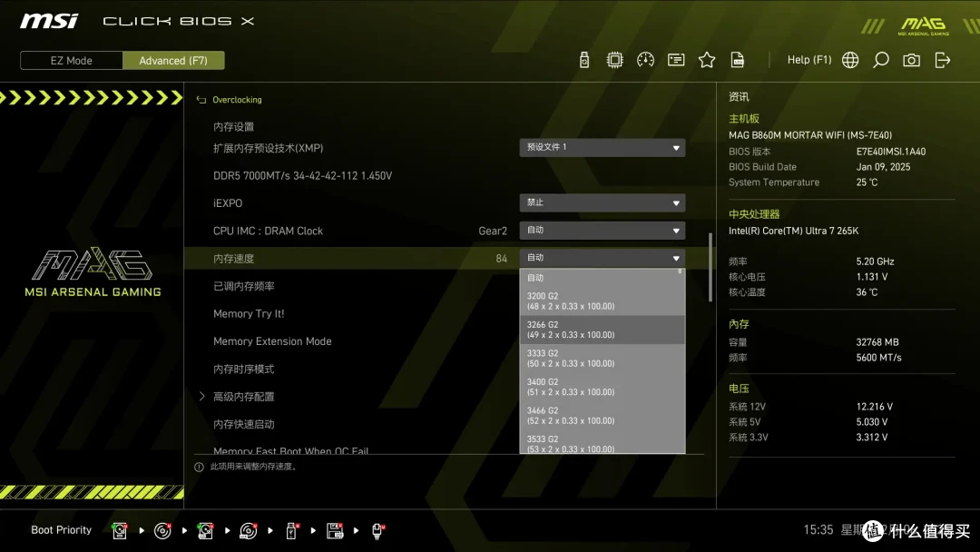Click DDR5 7000MT/s 34-42-42-112 1.450V text
The width and height of the screenshot is (980, 552).
[x=302, y=175]
